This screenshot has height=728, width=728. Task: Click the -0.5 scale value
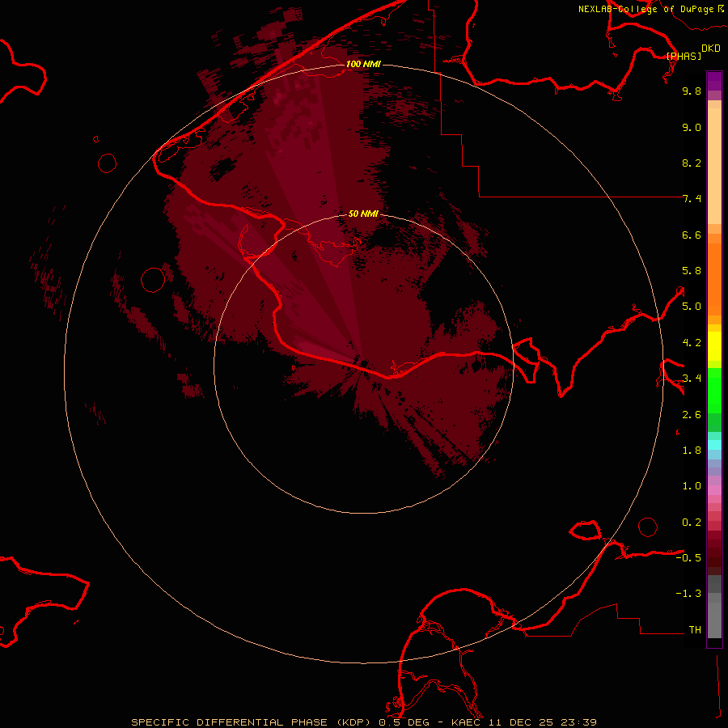click(x=688, y=558)
